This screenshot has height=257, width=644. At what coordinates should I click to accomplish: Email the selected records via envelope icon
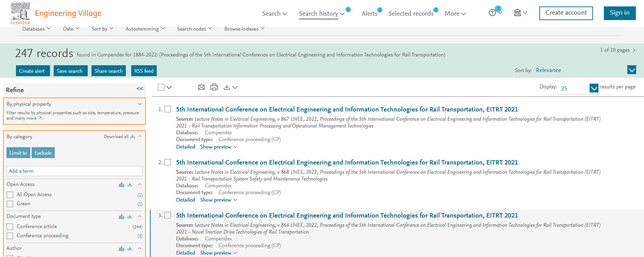tap(201, 87)
